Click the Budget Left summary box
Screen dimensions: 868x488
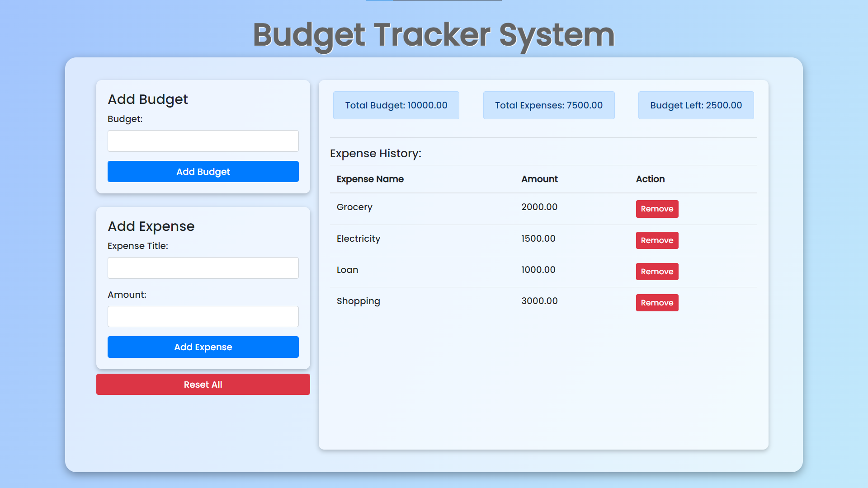(x=696, y=105)
